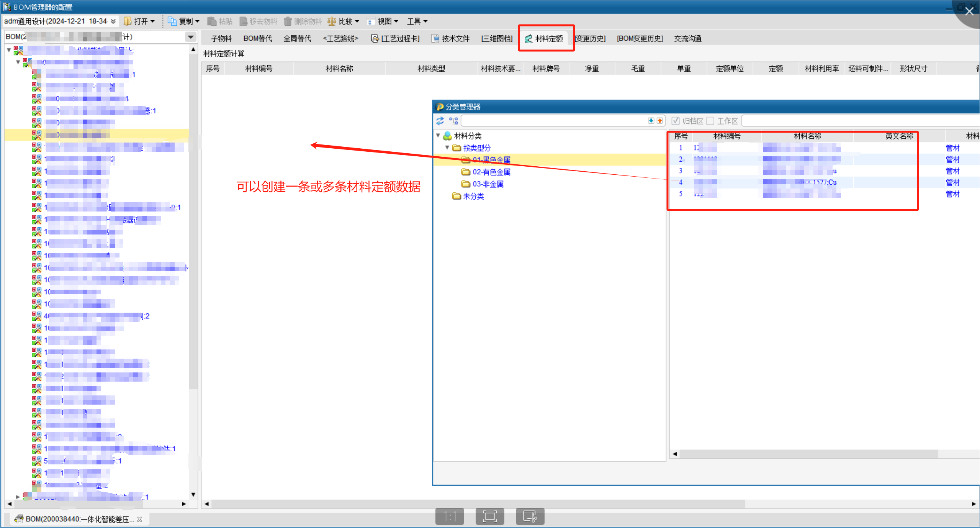The image size is (980, 528).
Task: Click the blue down arrow in search field
Action: 651,121
